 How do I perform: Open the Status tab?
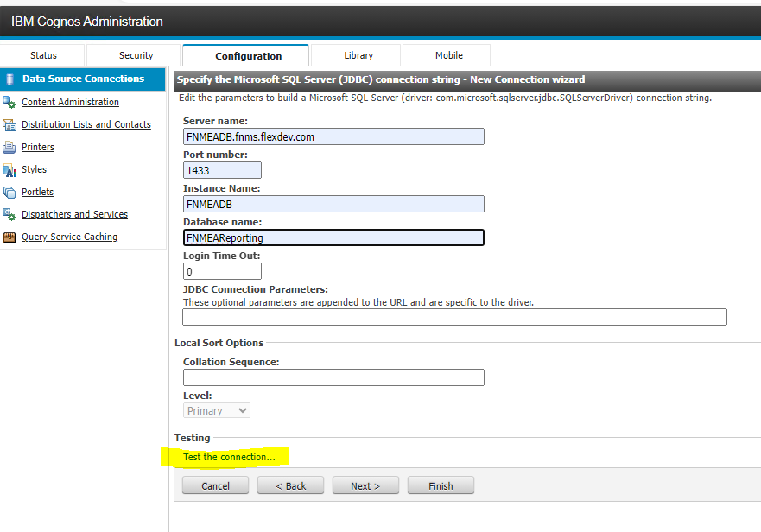[43, 55]
